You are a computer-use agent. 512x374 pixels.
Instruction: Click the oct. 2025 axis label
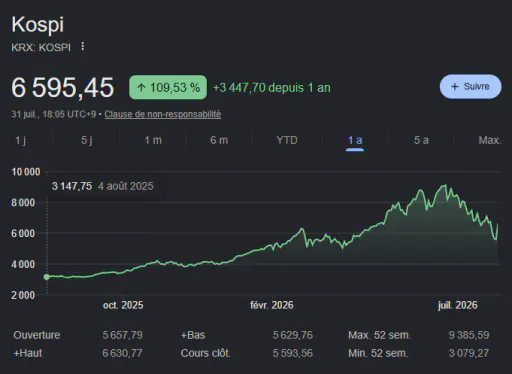tap(123, 305)
